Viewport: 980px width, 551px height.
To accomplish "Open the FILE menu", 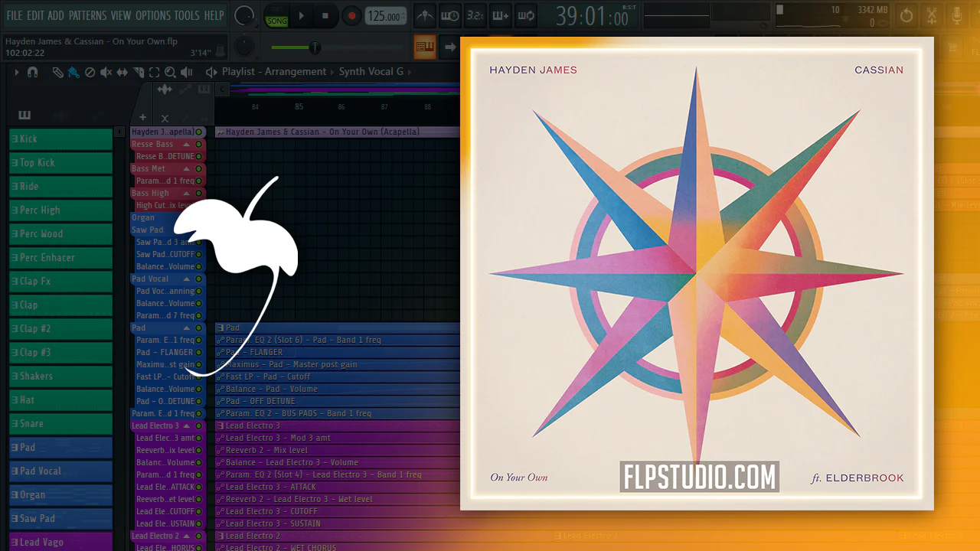I will (14, 15).
